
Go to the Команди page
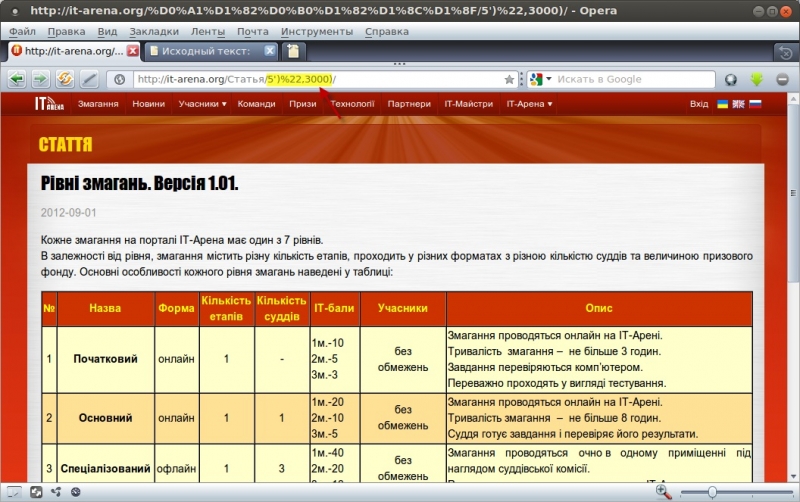(257, 104)
